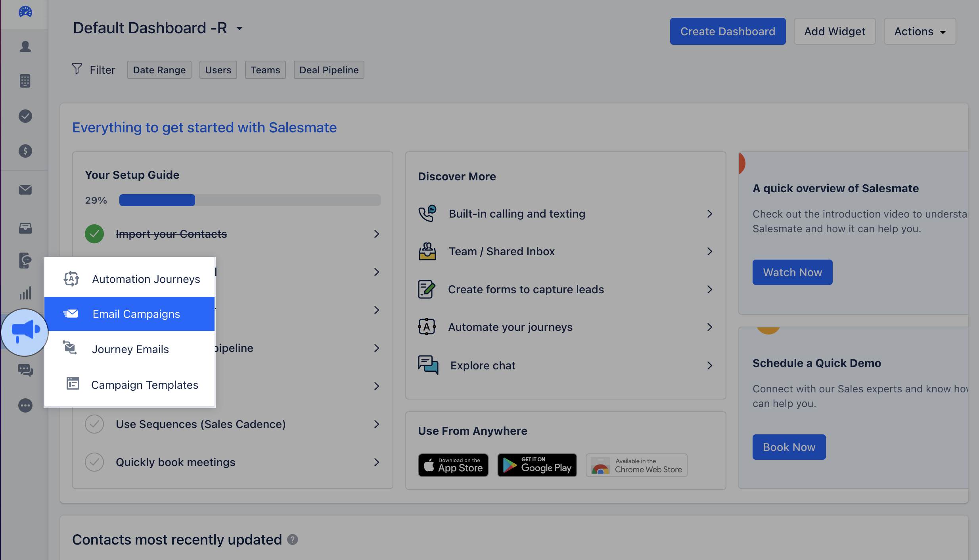The height and width of the screenshot is (560, 979).
Task: Open the Default Dashboard -R dropdown arrow
Action: click(x=239, y=29)
